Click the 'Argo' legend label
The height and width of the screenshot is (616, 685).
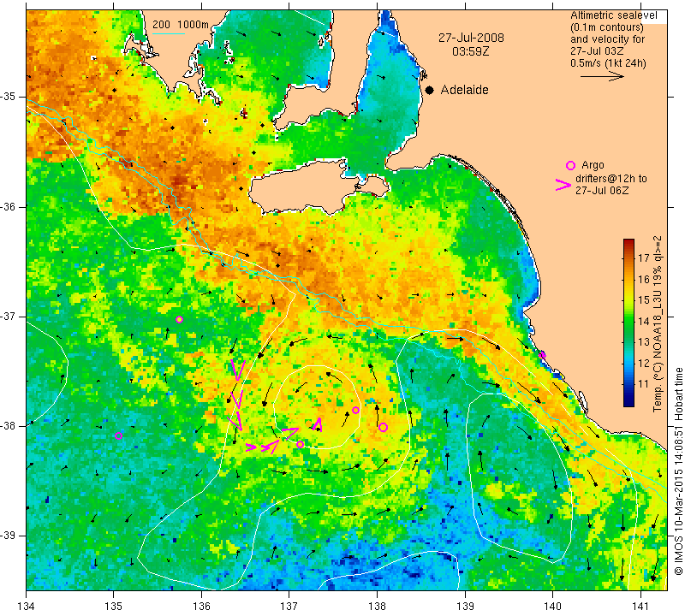(x=593, y=165)
